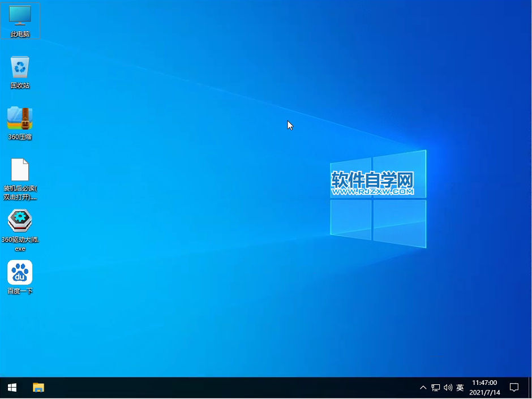
Task: Open the volume control tray icon
Action: 448,387
